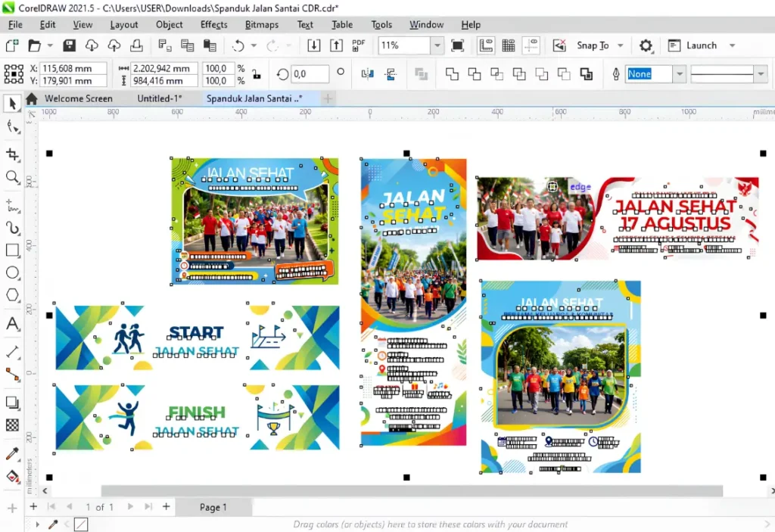Toggle snapping off
775x532 pixels.
[559, 45]
